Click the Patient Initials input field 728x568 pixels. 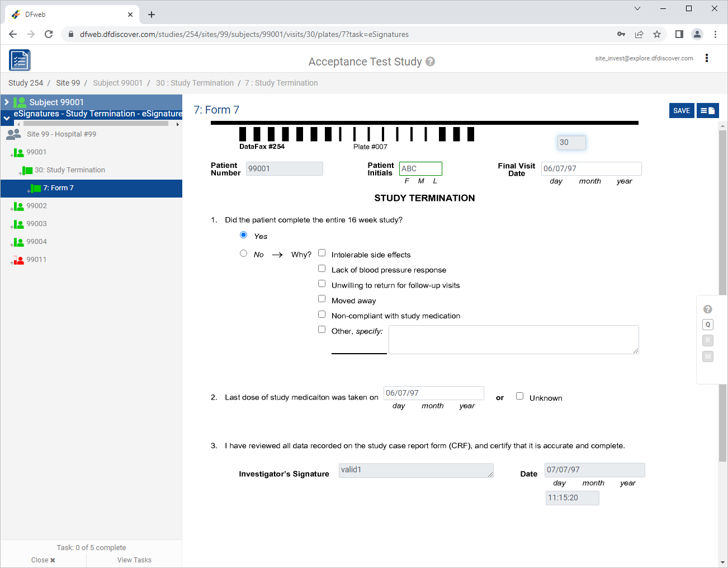click(x=420, y=168)
